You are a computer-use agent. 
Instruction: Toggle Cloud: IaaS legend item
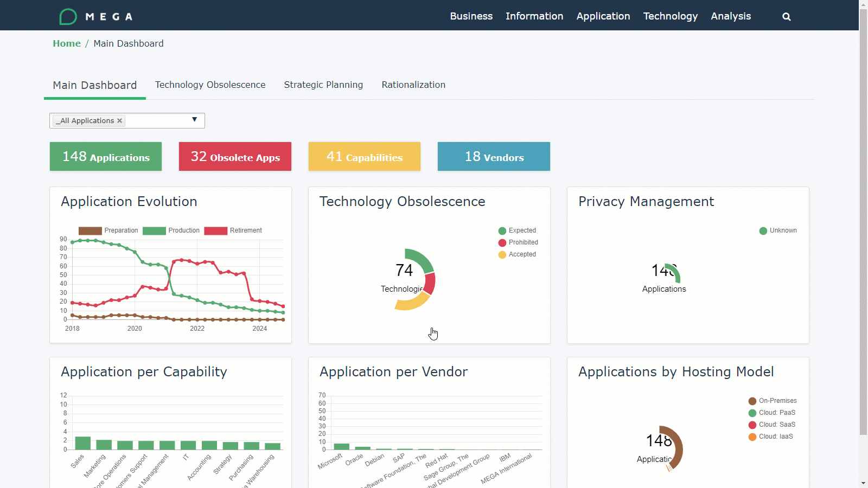(770, 436)
